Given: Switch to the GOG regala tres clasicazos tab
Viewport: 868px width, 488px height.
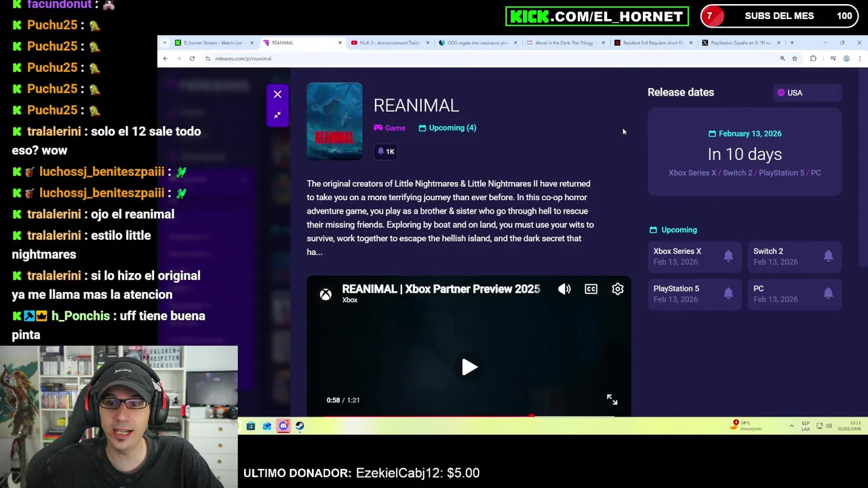Looking at the screenshot, I should point(477,43).
